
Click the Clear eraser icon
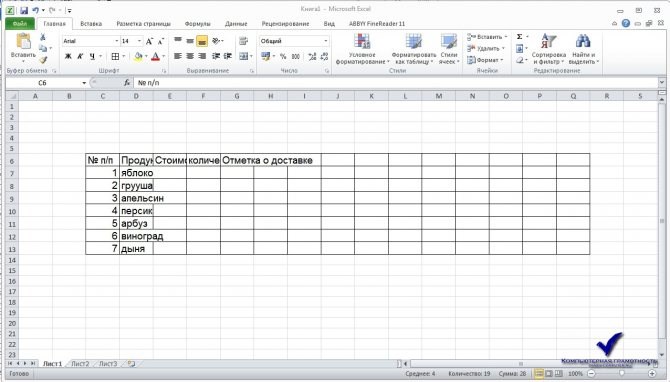[x=520, y=60]
